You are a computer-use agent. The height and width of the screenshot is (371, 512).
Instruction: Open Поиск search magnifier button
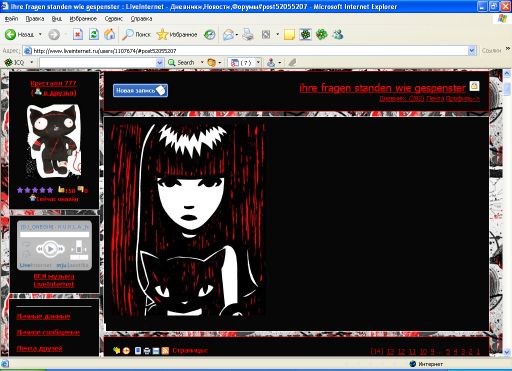tap(136, 34)
